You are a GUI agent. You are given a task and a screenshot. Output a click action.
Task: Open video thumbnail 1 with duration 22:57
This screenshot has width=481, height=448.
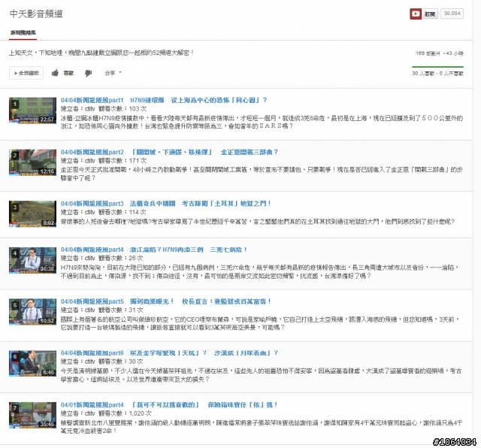[x=32, y=110]
